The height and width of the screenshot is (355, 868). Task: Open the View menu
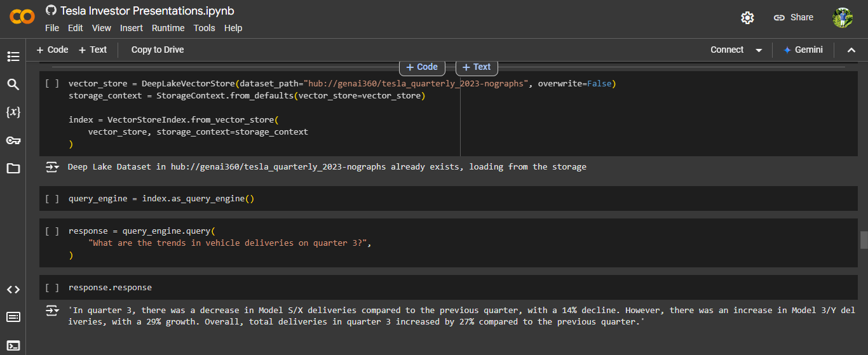point(102,28)
